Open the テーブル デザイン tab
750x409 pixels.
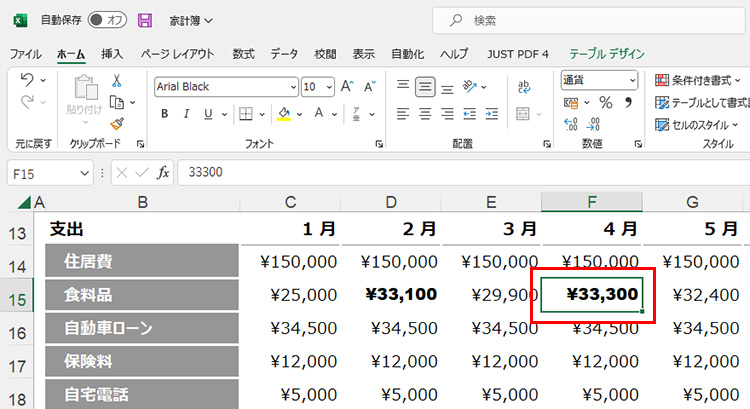[x=606, y=54]
